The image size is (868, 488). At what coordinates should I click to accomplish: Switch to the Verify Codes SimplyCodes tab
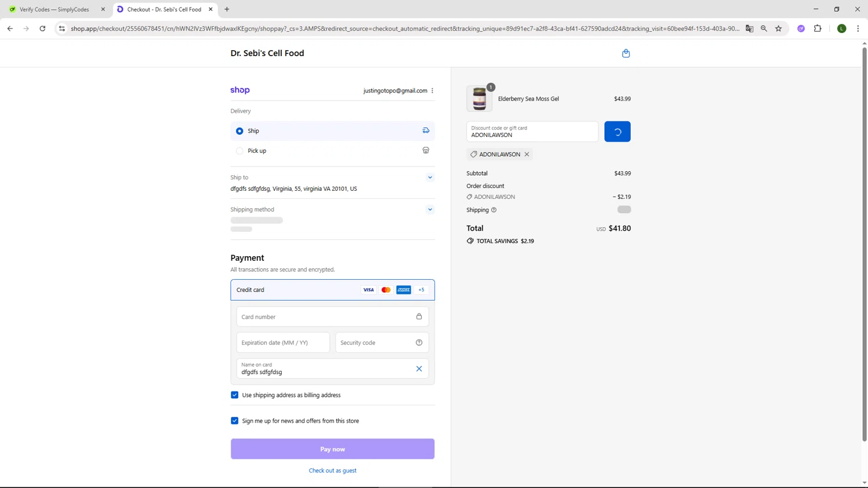pos(54,9)
